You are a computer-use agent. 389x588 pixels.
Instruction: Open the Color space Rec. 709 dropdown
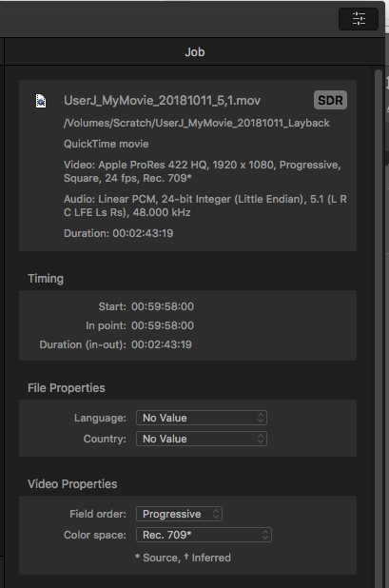(x=204, y=535)
